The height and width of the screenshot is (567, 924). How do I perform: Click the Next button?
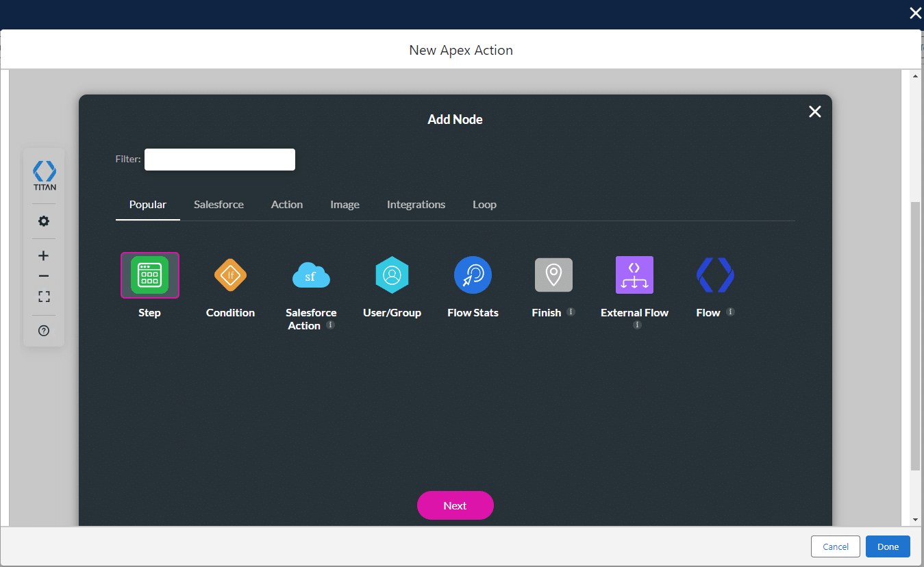pyautogui.click(x=455, y=505)
